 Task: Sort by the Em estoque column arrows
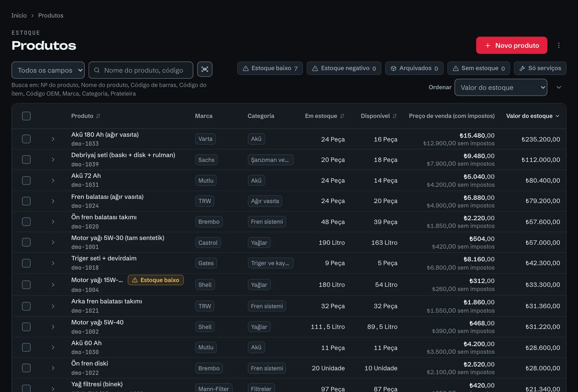(x=342, y=116)
